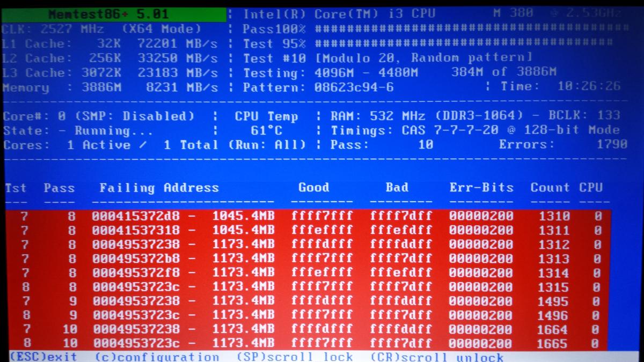Select the CPU column header
The image size is (644, 362).
click(591, 187)
